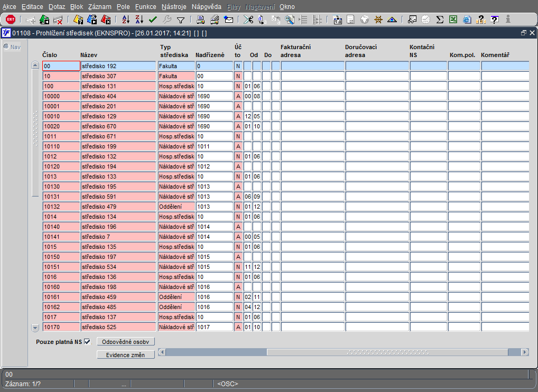Click the pyramid eye icon
This screenshot has width=538, height=392.
click(x=392, y=20)
